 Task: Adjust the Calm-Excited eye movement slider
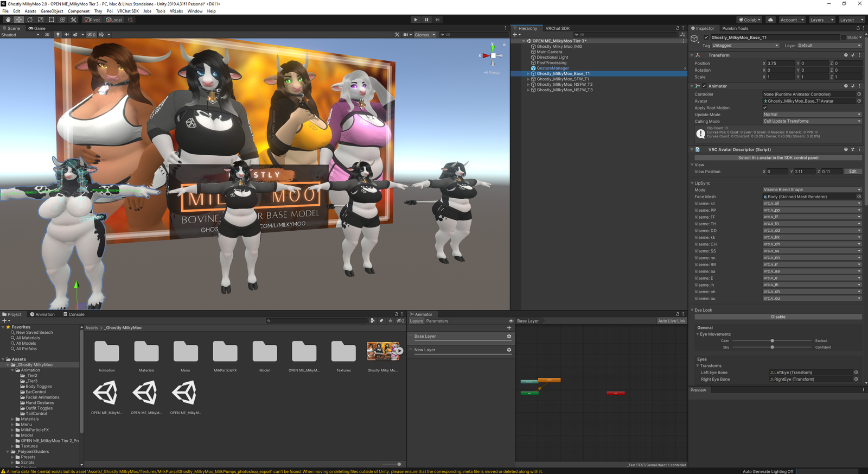coord(772,341)
